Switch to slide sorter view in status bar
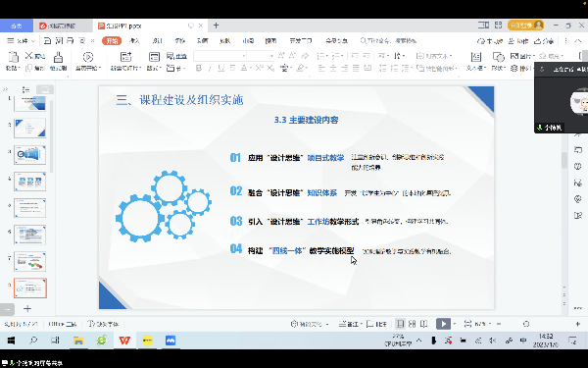Viewport: 588px width, 368px height. pyautogui.click(x=413, y=324)
